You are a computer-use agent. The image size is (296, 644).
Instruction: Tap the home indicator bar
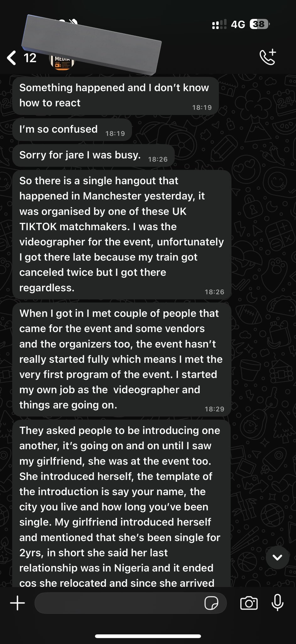tap(148, 636)
